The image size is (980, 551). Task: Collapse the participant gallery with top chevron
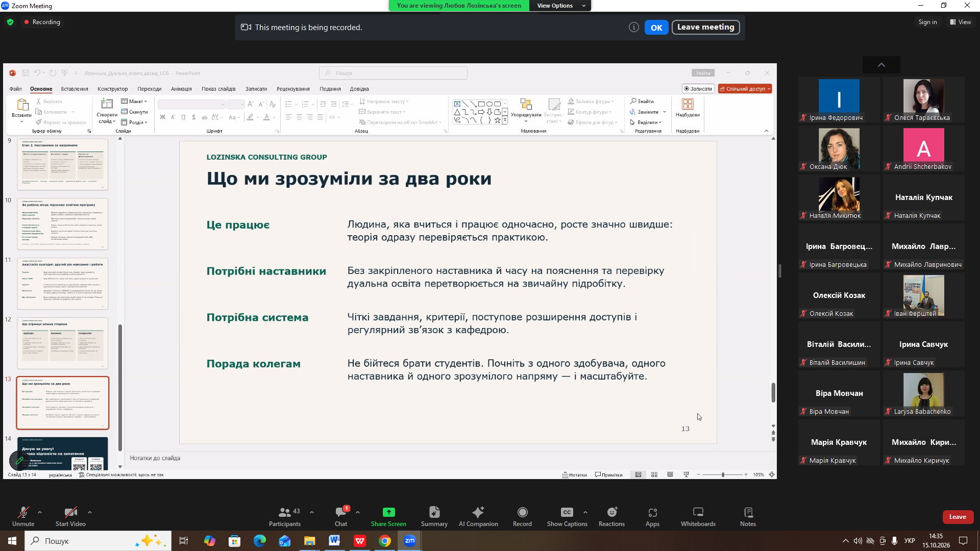click(x=881, y=65)
